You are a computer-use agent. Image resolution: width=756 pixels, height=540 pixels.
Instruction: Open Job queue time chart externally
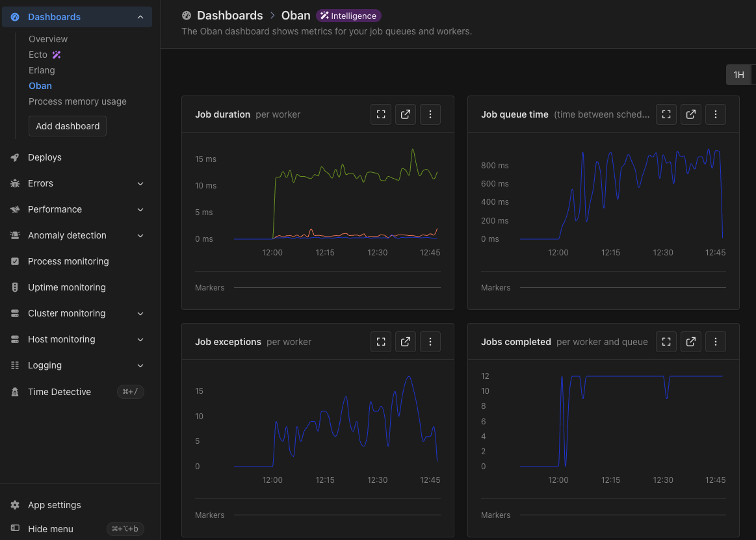pos(691,114)
